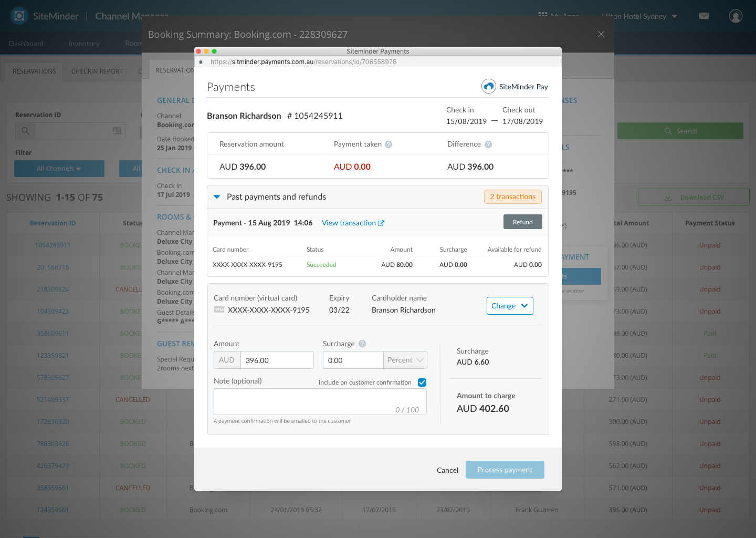Image resolution: width=756 pixels, height=538 pixels.
Task: Click the Note optional text area
Action: click(x=320, y=402)
